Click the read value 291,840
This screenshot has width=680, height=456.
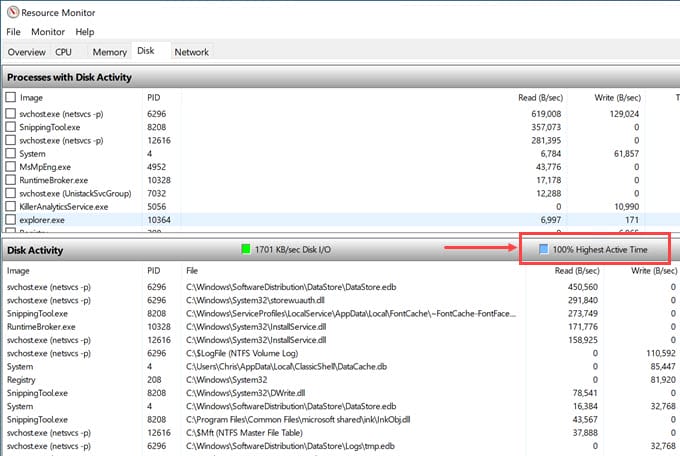pyautogui.click(x=583, y=300)
